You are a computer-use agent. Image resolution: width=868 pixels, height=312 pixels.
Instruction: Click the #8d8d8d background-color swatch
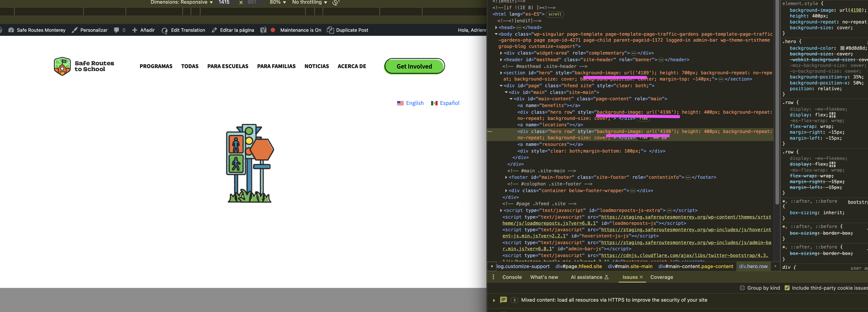click(x=842, y=48)
